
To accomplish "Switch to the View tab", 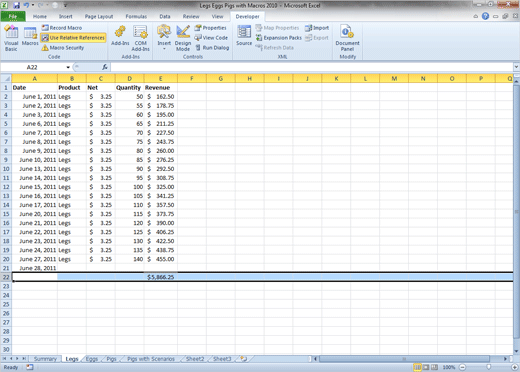I will click(217, 16).
